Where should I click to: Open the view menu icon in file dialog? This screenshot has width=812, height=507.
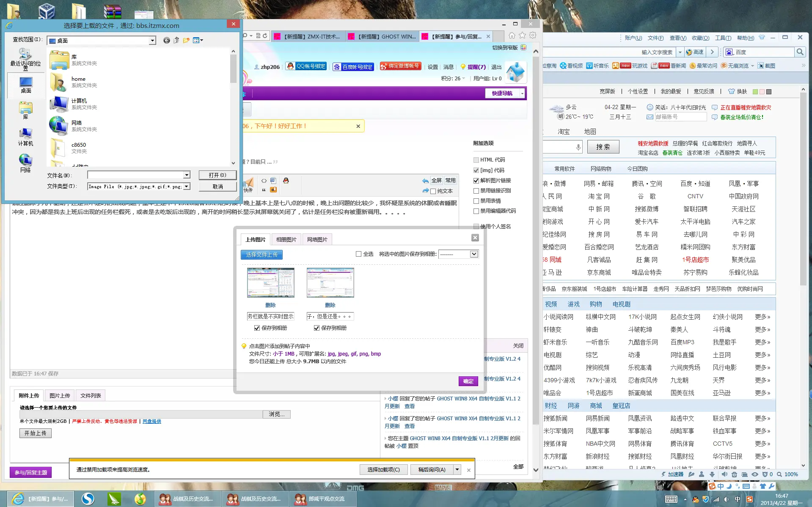click(198, 41)
